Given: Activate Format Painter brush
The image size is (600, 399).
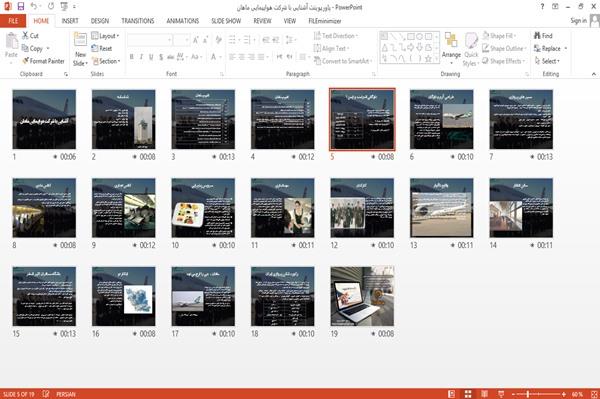Looking at the screenshot, I should pos(26,61).
